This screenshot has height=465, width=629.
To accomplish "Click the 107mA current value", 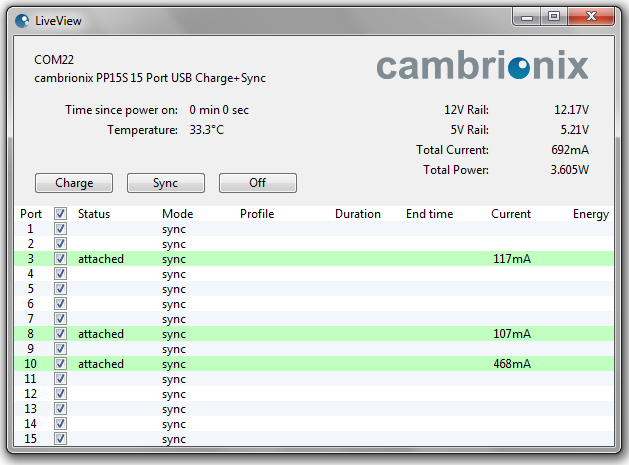I will click(x=512, y=334).
